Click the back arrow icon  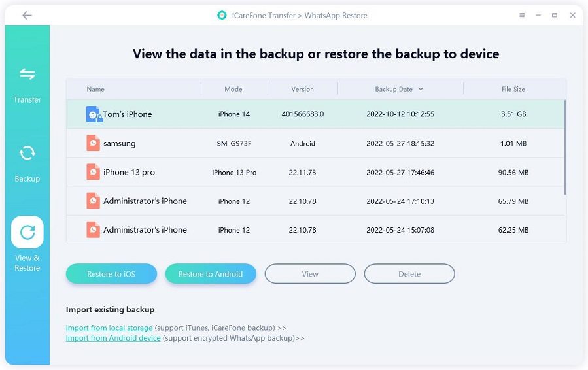coord(27,15)
